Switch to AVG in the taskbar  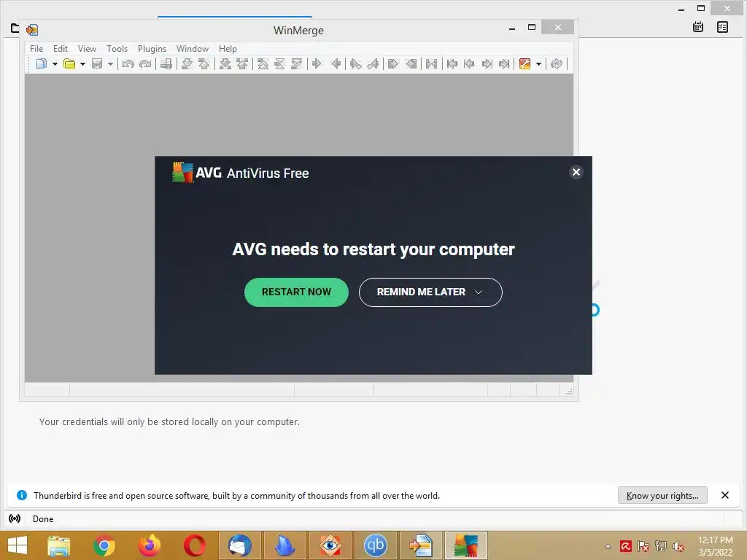pos(466,545)
